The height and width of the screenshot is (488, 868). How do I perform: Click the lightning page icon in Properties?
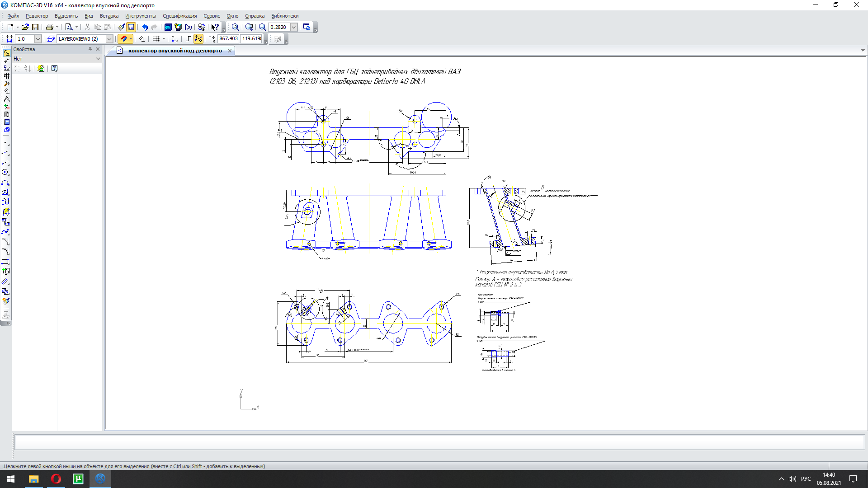click(x=41, y=69)
